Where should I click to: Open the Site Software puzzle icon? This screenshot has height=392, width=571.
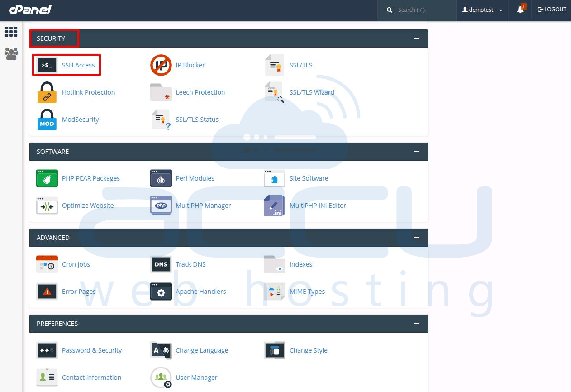[275, 178]
